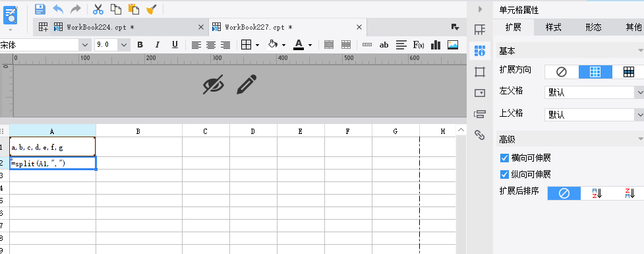Screen dimensions: 644x254
Task: Open the widget settings sidebar icon
Action: (480, 93)
